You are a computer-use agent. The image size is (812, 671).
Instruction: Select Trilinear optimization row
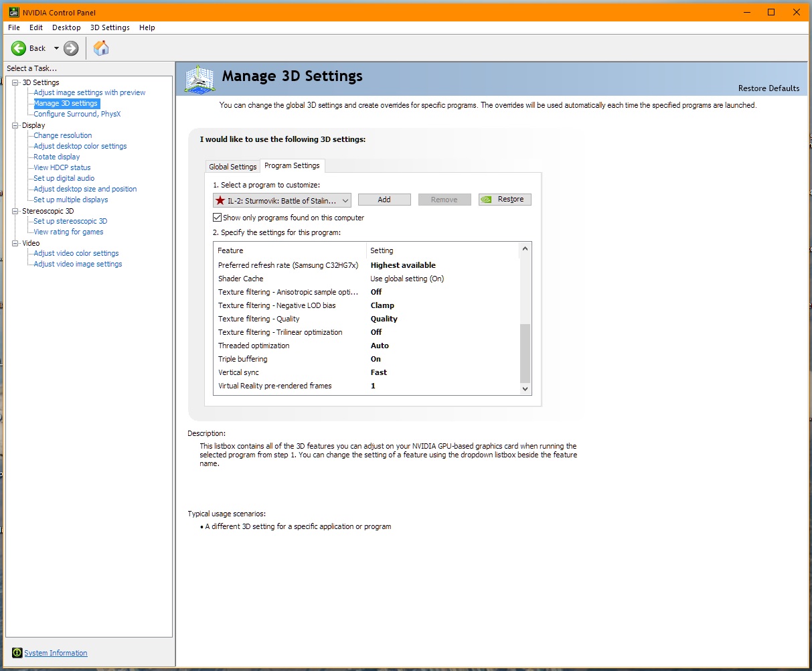click(x=366, y=332)
